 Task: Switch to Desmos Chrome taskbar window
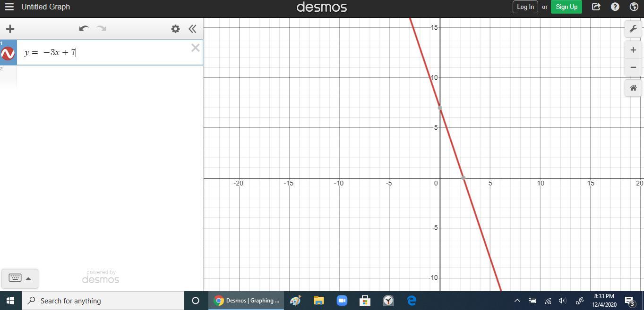click(246, 301)
